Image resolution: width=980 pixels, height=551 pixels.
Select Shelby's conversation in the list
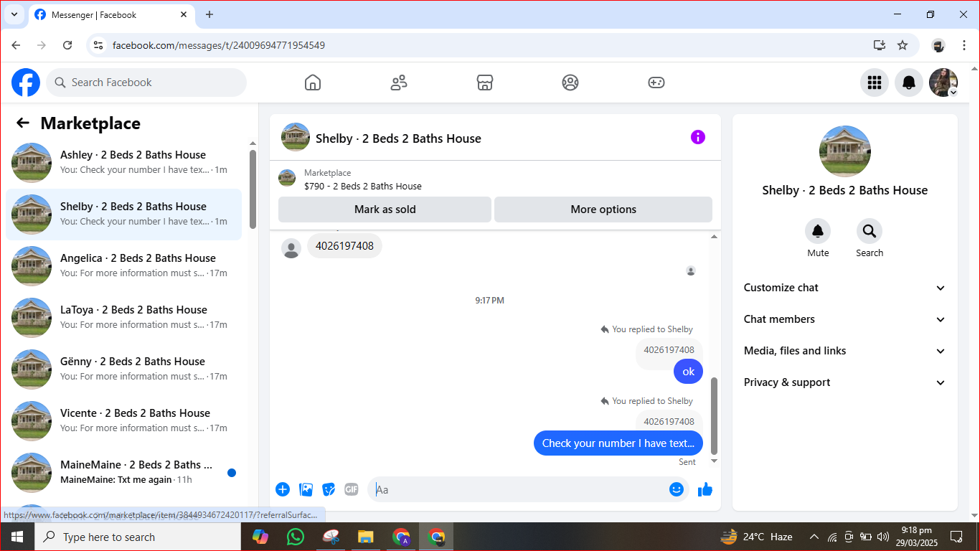coord(123,215)
